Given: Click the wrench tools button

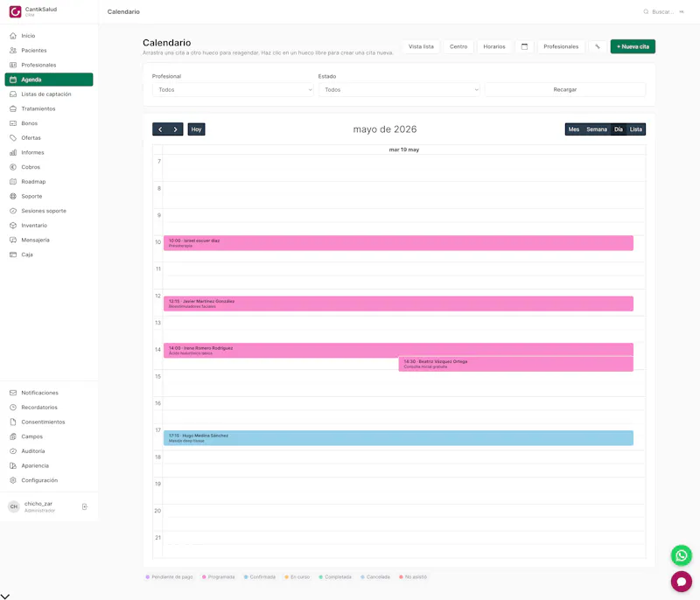Looking at the screenshot, I should (598, 46).
